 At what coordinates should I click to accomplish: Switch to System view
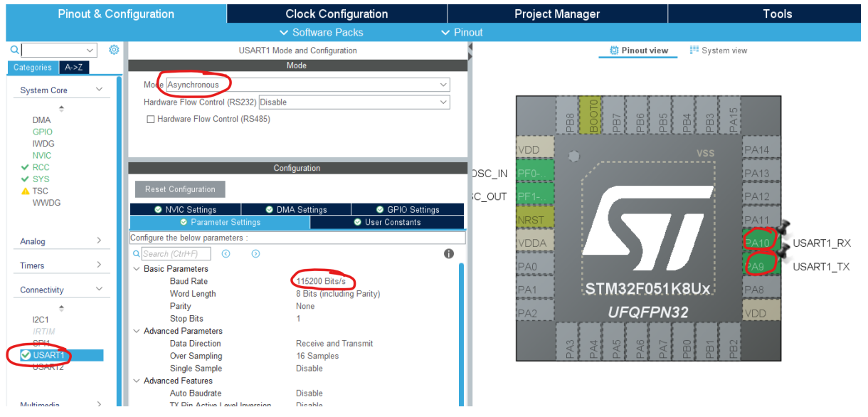[x=719, y=51]
